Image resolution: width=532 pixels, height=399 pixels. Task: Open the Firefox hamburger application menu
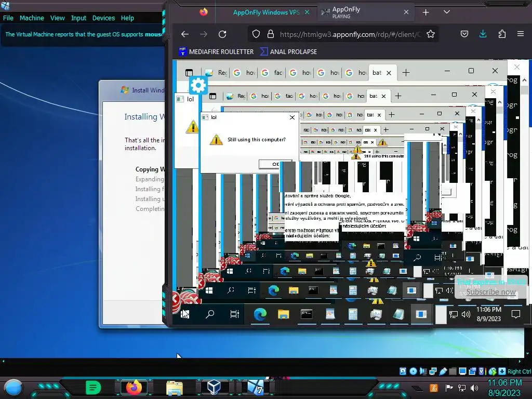[x=521, y=34]
